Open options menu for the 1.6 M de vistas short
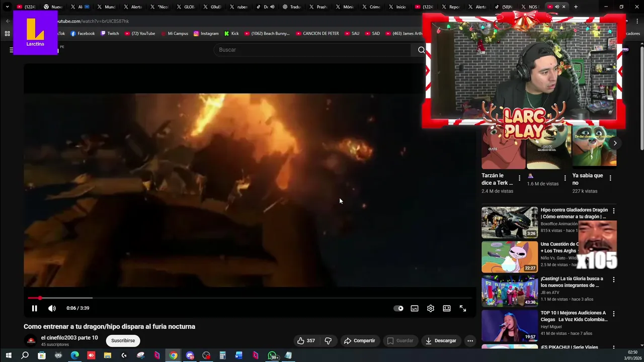644x362 pixels. point(565,178)
